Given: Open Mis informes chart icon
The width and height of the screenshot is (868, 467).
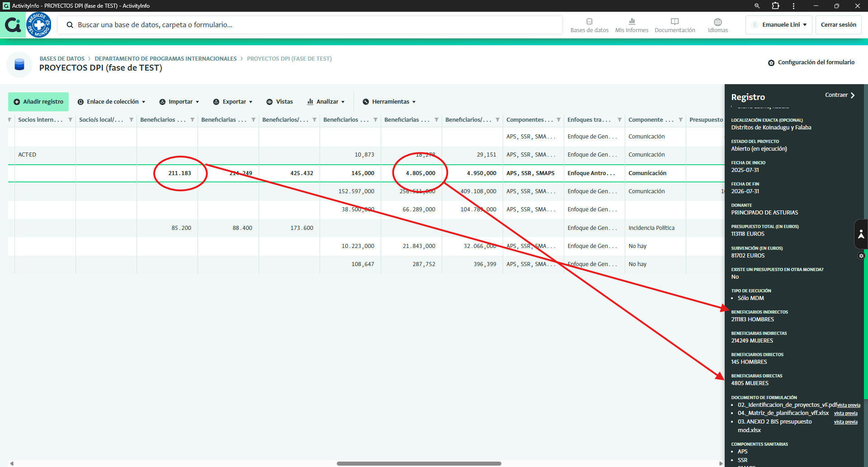Looking at the screenshot, I should (632, 21).
